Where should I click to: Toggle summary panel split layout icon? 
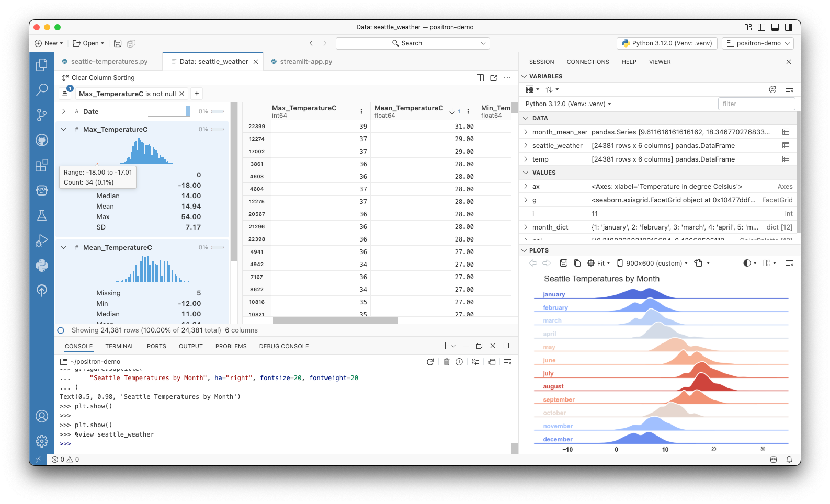point(480,78)
